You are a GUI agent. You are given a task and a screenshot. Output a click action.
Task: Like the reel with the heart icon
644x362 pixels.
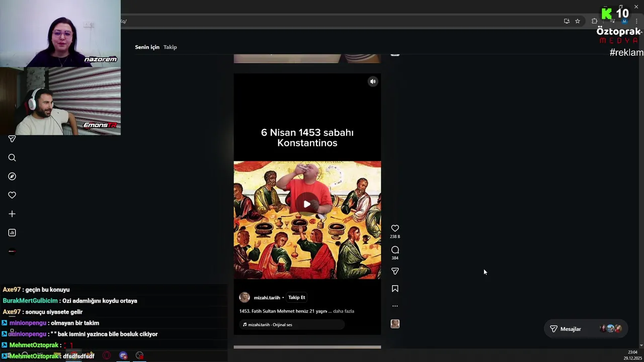pos(395,228)
